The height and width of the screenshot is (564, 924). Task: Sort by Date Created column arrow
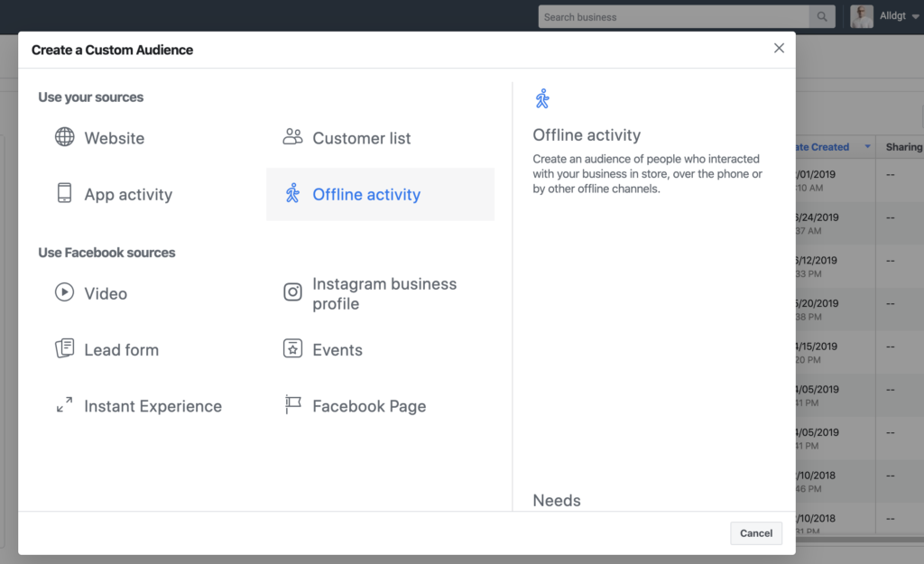tap(867, 146)
